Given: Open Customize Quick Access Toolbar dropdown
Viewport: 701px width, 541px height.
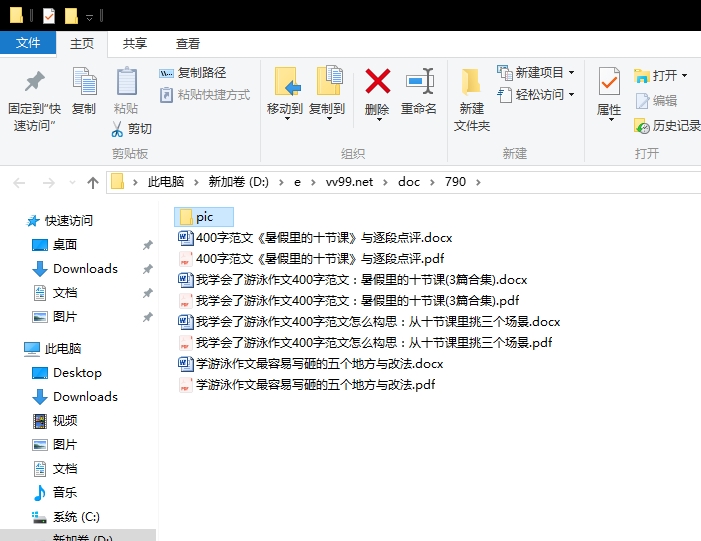Looking at the screenshot, I should coord(89,17).
